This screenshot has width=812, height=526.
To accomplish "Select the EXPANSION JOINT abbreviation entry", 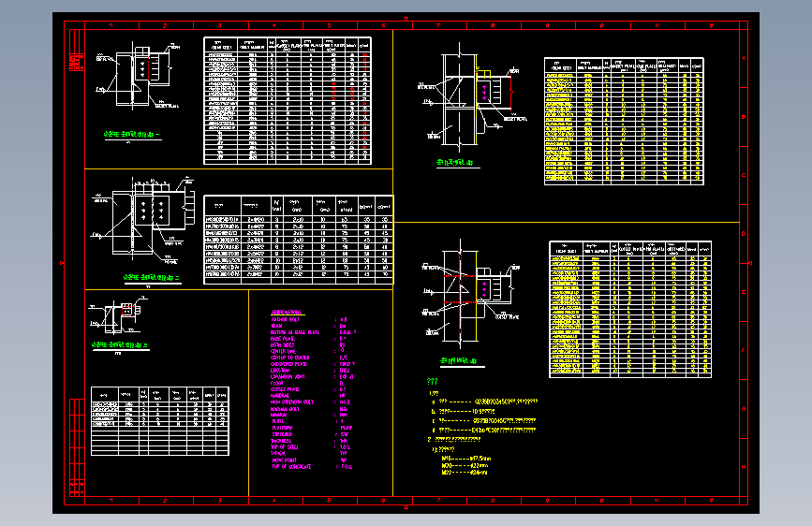I will click(312, 377).
